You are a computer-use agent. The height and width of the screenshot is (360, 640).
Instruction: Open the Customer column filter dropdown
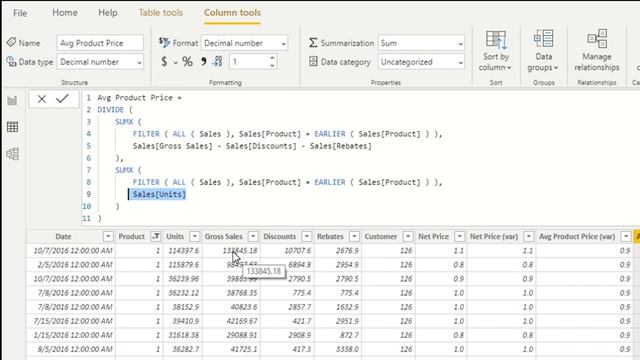tap(408, 236)
